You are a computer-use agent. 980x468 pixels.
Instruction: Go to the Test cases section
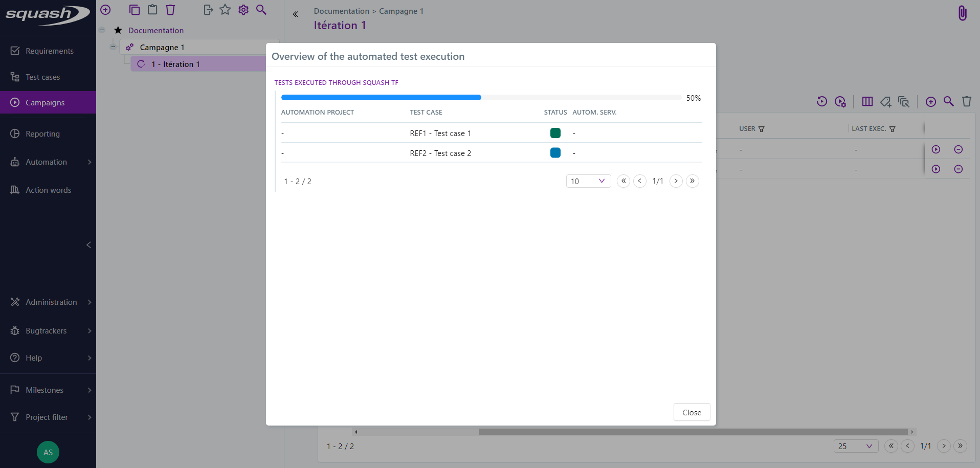(x=43, y=77)
